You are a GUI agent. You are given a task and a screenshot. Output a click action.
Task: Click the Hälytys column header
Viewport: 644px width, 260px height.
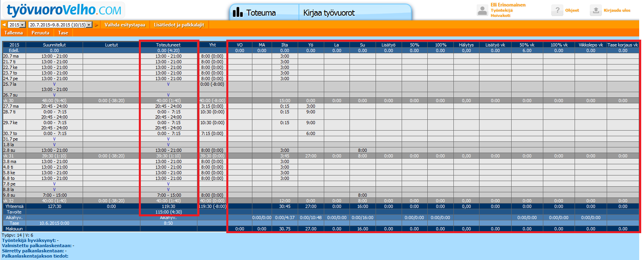pyautogui.click(x=466, y=45)
